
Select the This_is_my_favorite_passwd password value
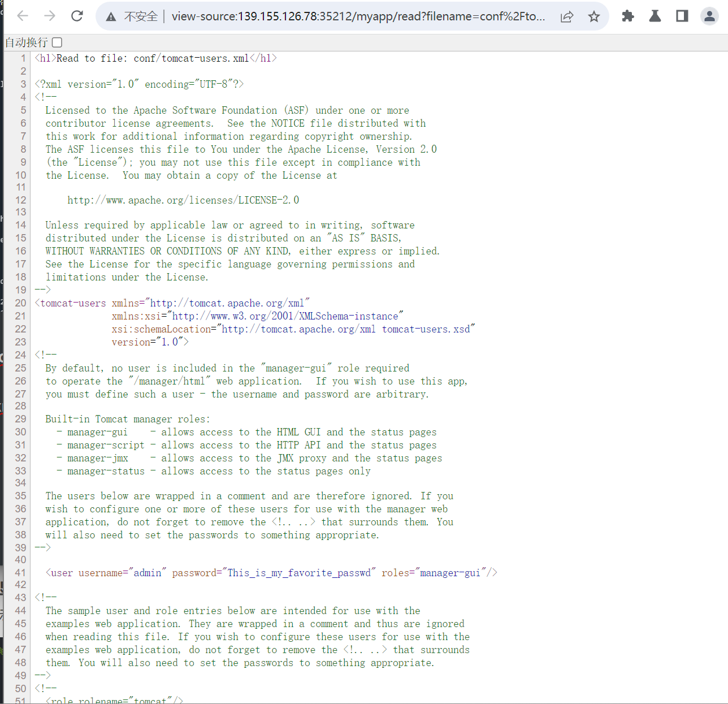299,573
